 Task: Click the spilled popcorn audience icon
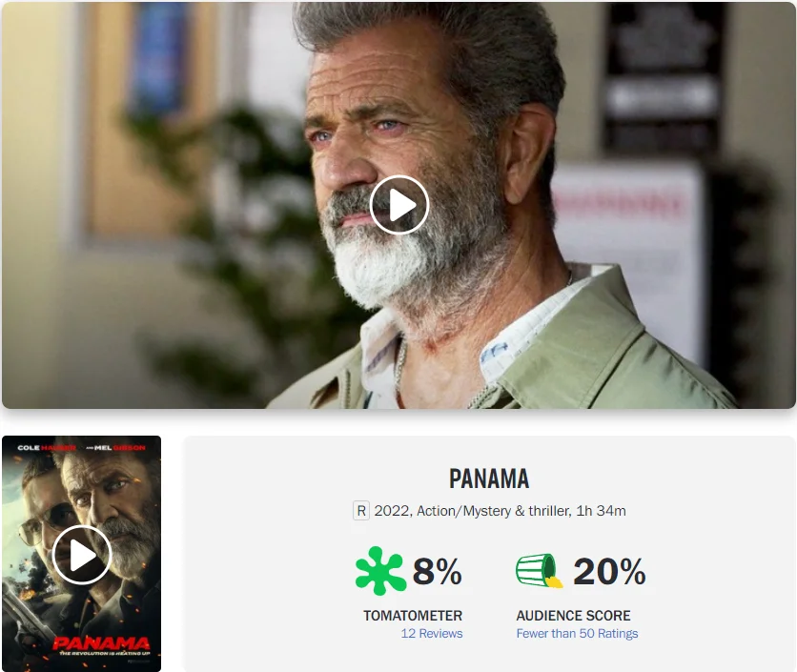click(x=540, y=571)
